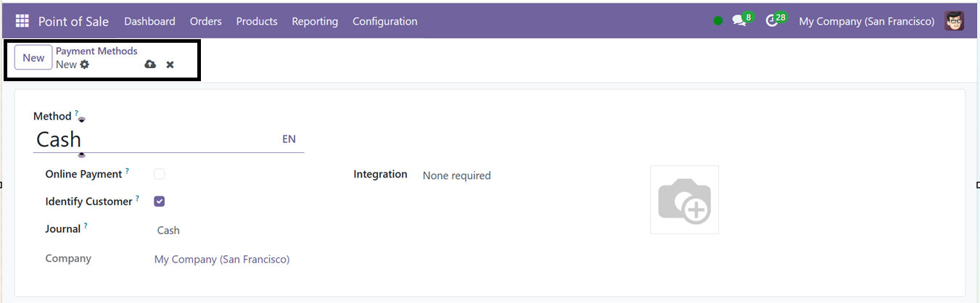
Task: Open the messages chat icon
Action: tap(739, 21)
